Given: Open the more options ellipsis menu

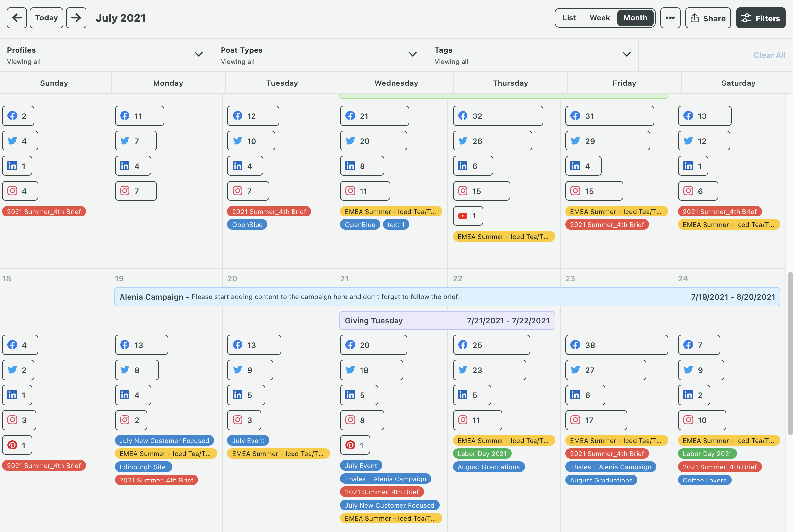Looking at the screenshot, I should tap(670, 17).
